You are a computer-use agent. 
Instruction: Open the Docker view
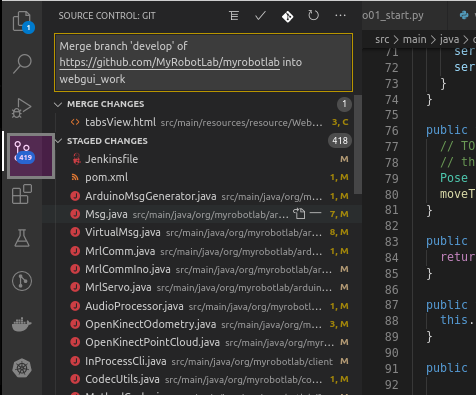(x=22, y=324)
